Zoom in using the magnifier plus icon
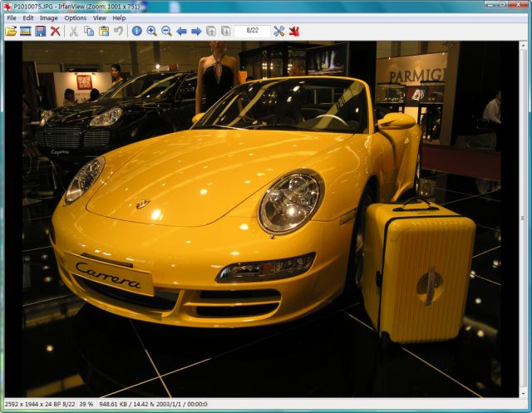532x413 pixels. (152, 31)
